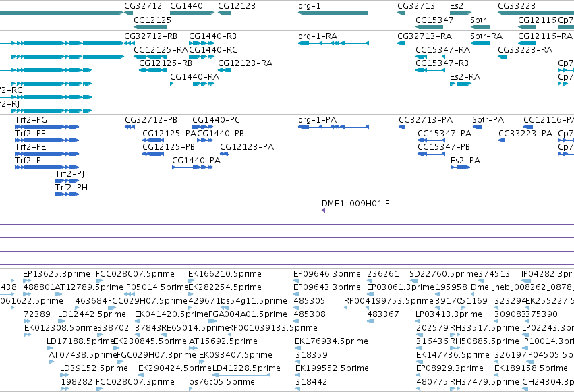Select EST LD17188.5prime
The width and height of the screenshot is (574, 392).
tap(50, 348)
